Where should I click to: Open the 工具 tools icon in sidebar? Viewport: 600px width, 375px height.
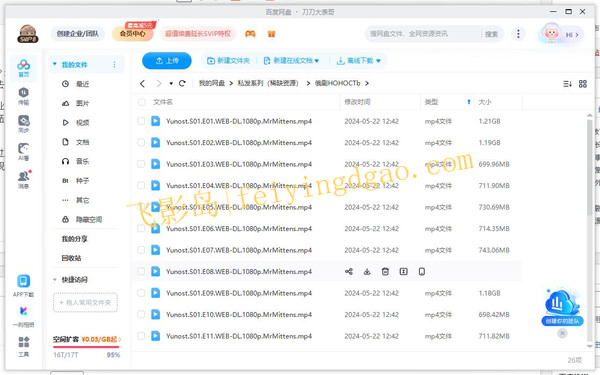(x=23, y=346)
